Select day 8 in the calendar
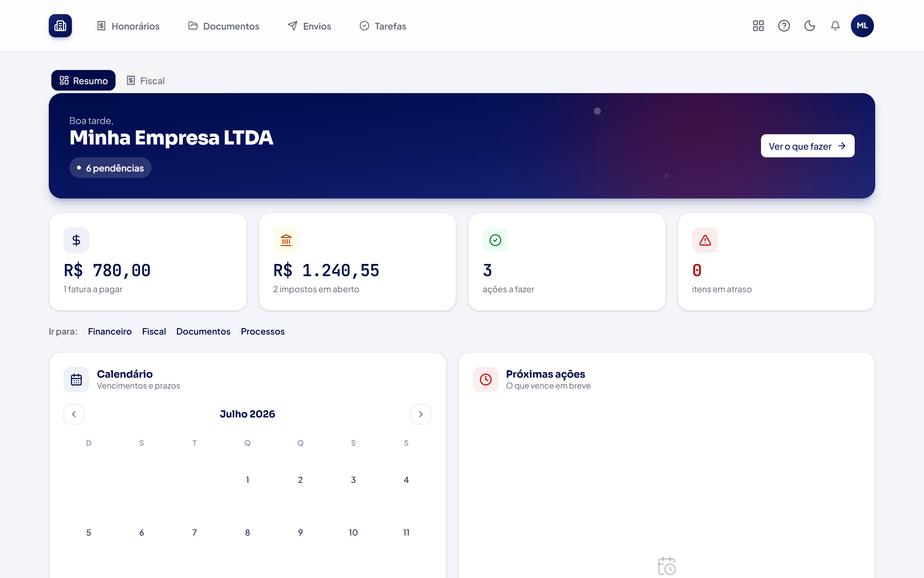This screenshot has height=578, width=924. (247, 532)
